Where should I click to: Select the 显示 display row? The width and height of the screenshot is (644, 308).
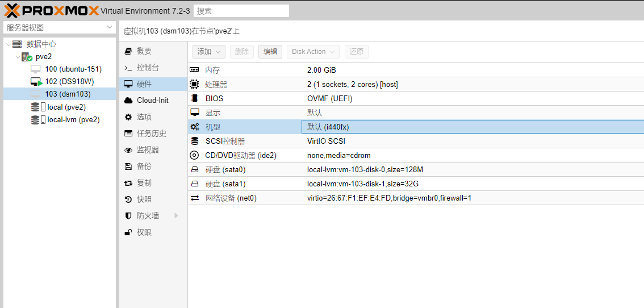(x=416, y=113)
